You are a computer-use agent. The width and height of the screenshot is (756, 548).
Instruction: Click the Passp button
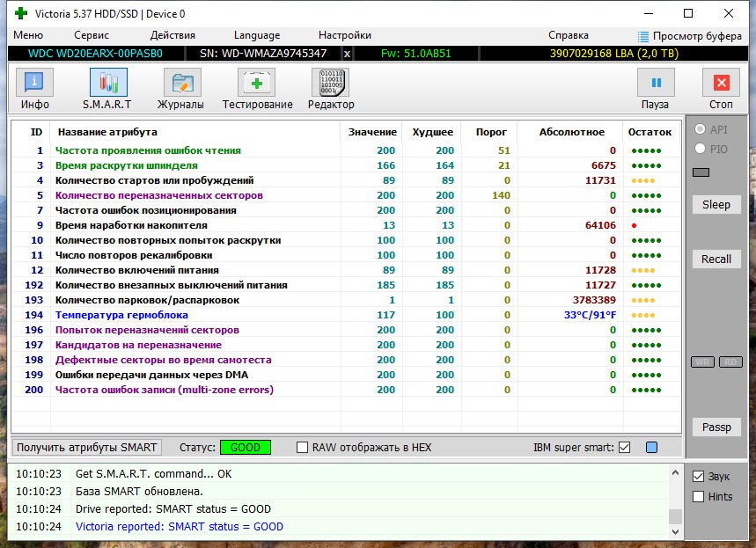(716, 427)
